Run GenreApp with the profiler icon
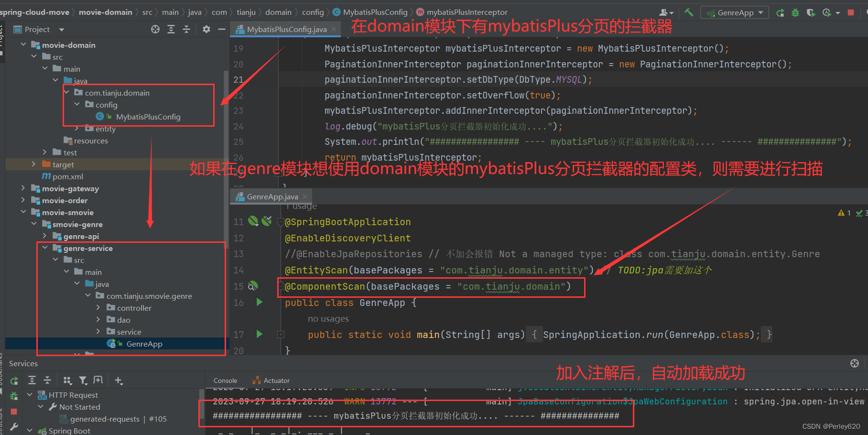The width and height of the screenshot is (868, 435). (826, 13)
